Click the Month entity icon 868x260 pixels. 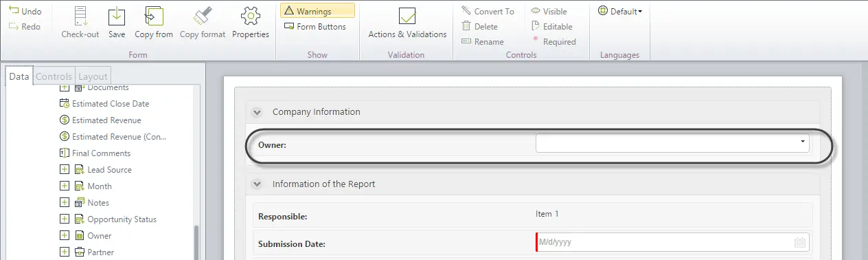pos(79,186)
